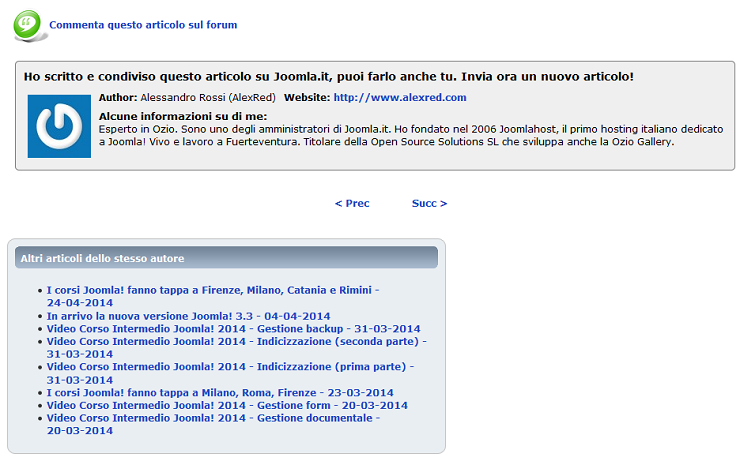Click the bio paragraph starting 'Esperto in Ozio'
This screenshot has width=740, height=461.
(411, 135)
